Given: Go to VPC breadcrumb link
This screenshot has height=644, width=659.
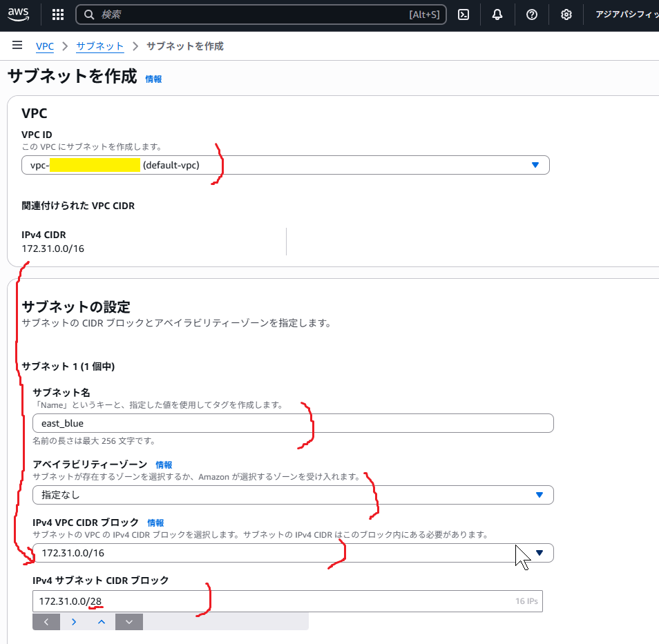Looking at the screenshot, I should point(45,46).
